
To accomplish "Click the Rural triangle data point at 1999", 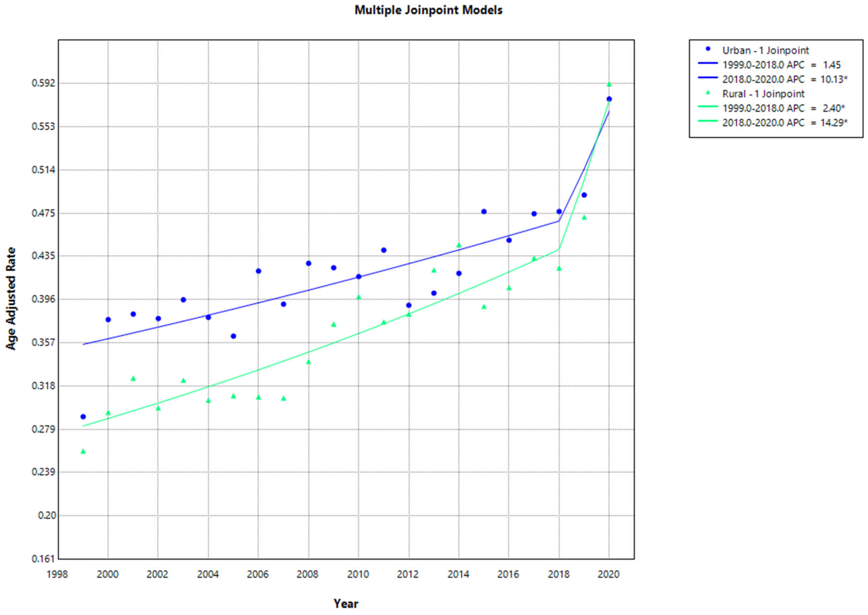I will [83, 451].
